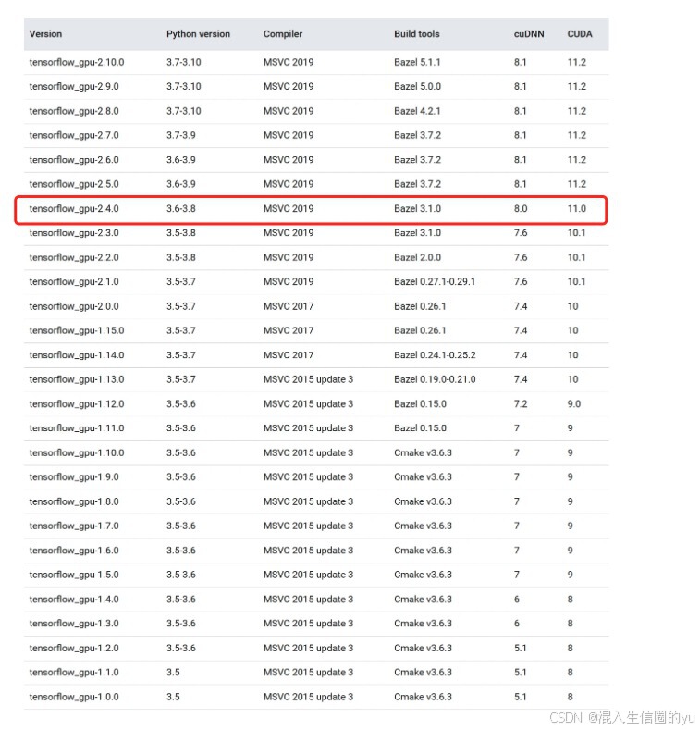Click Bazel 0.19.0-0.21.0 build tools cell
Viewport: 700px width, 730px height.
point(435,379)
